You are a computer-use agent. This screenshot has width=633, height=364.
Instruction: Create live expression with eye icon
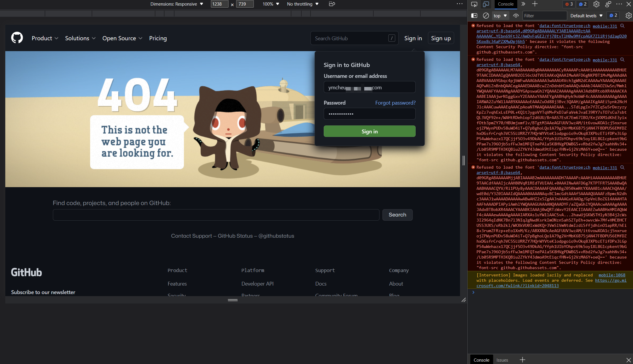pos(516,16)
